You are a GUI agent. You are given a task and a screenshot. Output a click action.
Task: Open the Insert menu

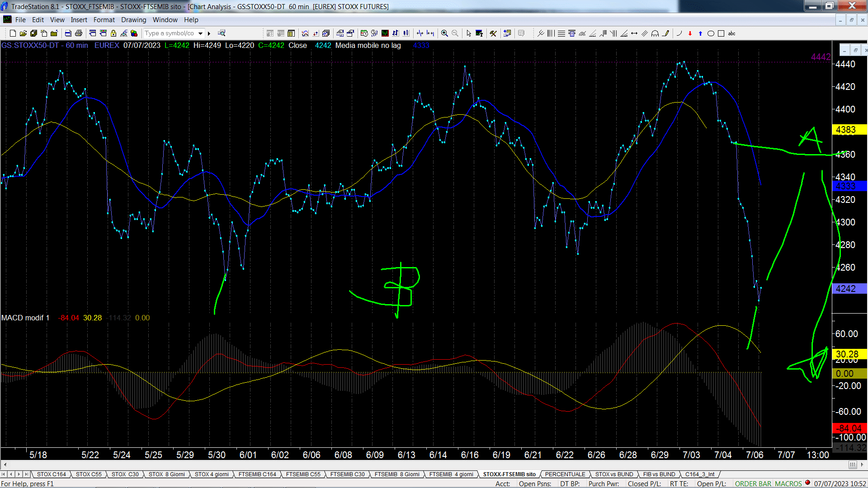coord(79,20)
